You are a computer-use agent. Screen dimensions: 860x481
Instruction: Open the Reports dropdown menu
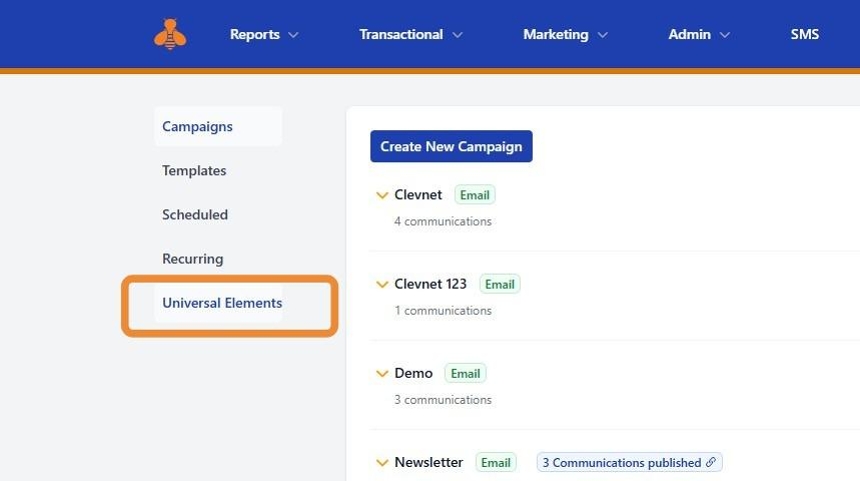click(264, 34)
